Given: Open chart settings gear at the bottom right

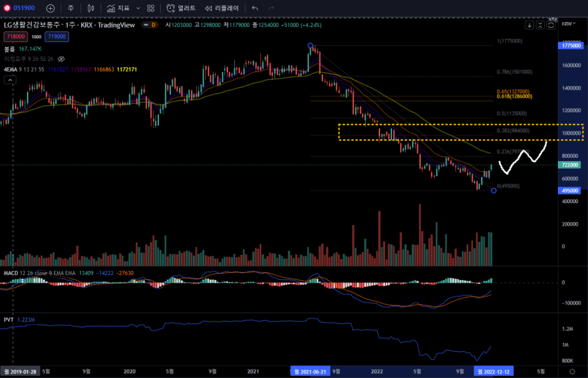Looking at the screenshot, I should point(572,372).
